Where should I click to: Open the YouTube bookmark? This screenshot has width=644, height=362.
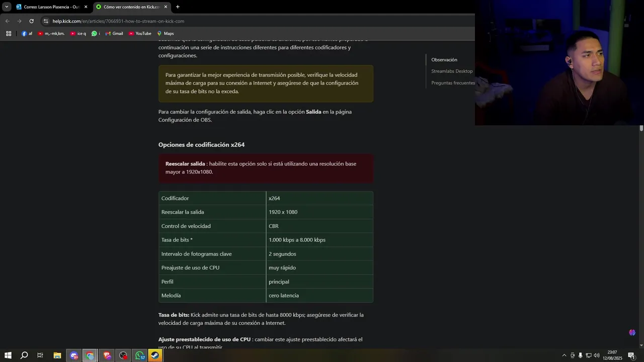tap(140, 34)
